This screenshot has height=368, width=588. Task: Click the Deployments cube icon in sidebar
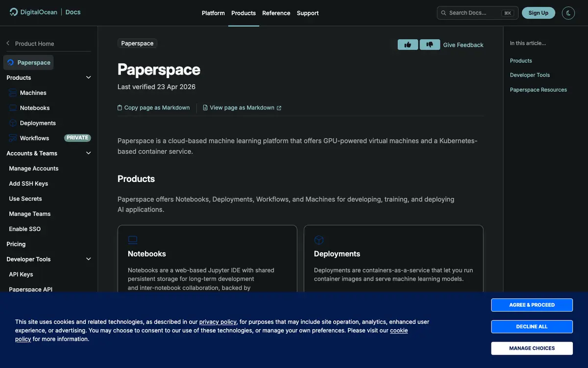pos(13,123)
